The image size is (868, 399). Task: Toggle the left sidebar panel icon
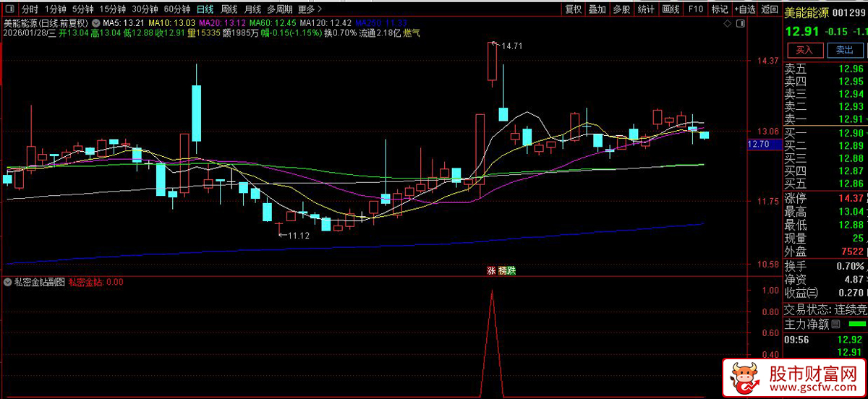click(9, 9)
